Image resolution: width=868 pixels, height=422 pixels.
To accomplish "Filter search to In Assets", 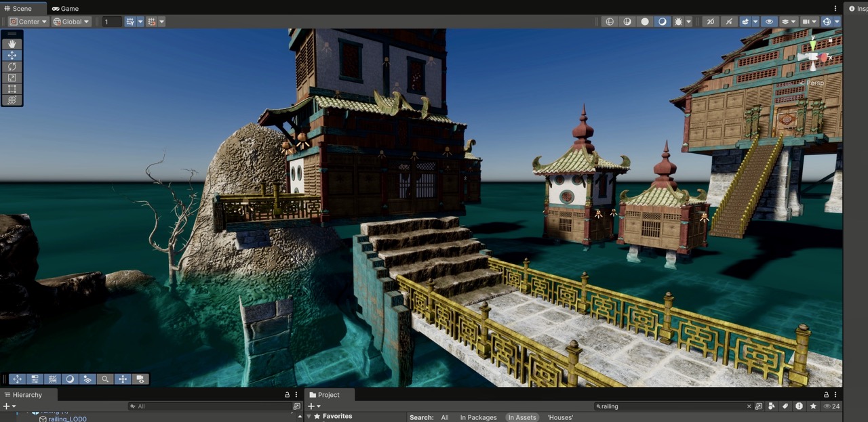I will [x=522, y=417].
